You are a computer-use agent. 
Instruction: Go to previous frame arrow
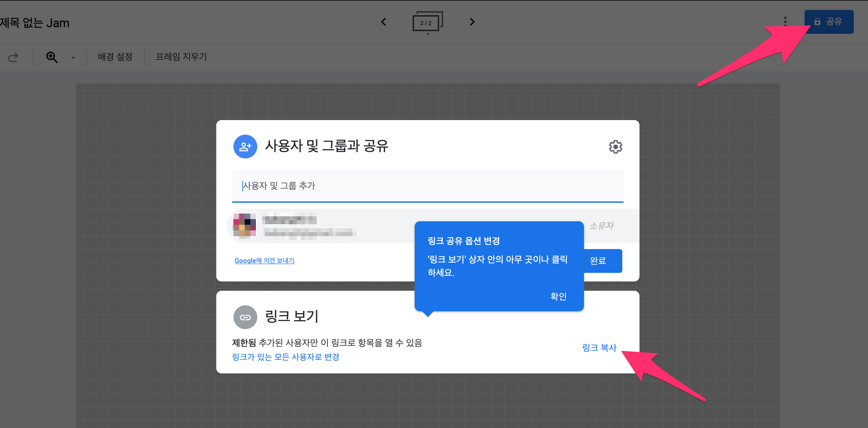(384, 22)
